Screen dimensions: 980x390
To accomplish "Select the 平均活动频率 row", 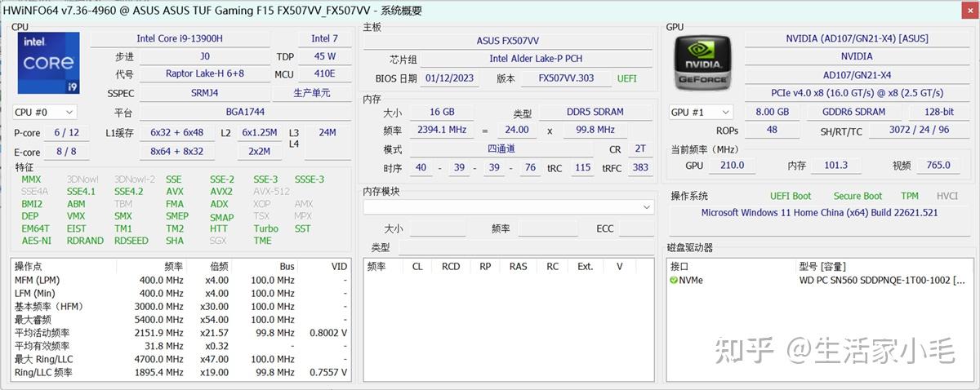I will coord(180,333).
